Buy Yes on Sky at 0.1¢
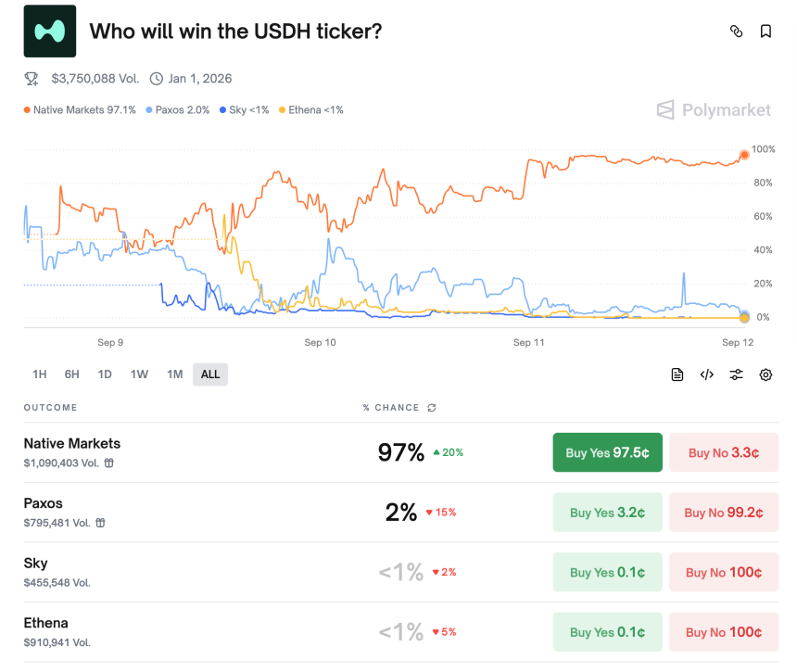This screenshot has height=672, width=797. 607,572
